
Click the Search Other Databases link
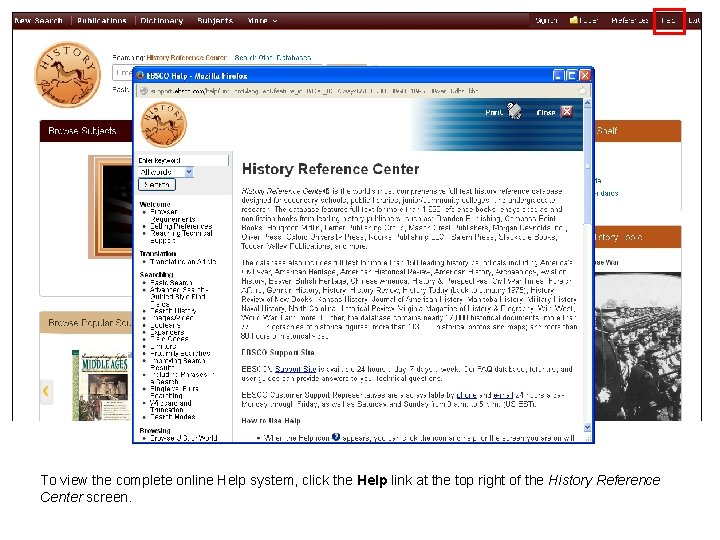(x=273, y=58)
